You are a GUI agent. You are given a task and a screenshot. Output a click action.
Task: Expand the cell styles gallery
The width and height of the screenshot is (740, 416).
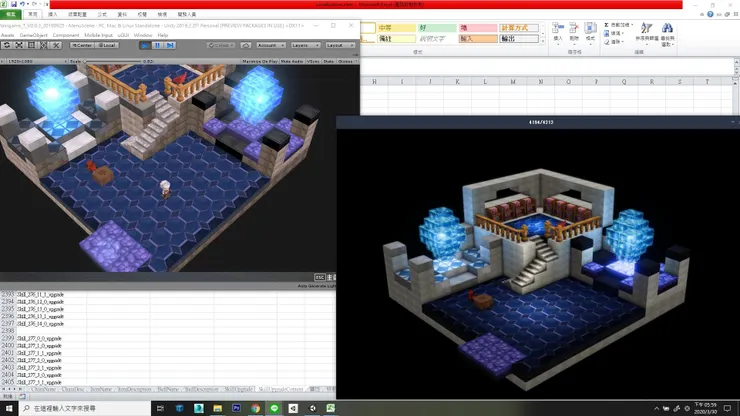click(x=543, y=42)
